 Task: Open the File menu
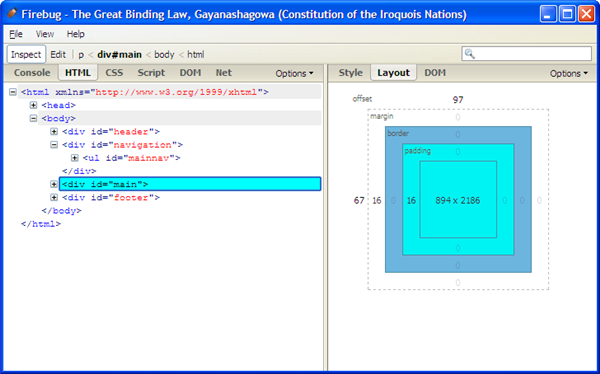16,34
